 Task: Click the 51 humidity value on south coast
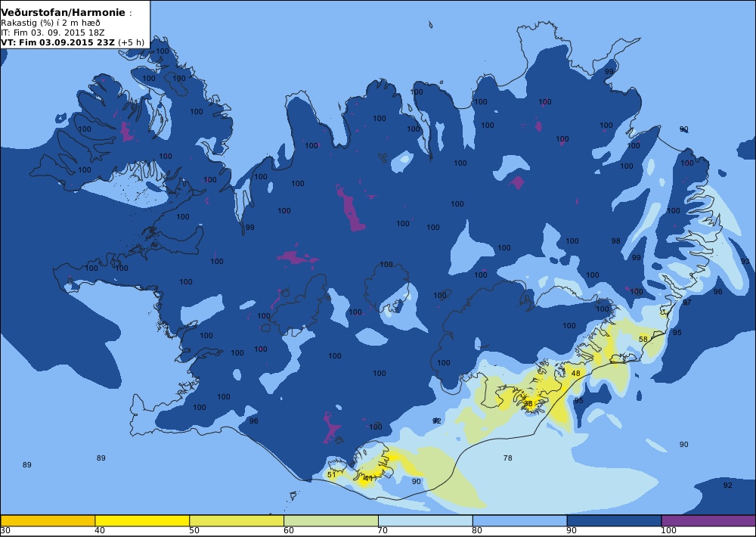tap(331, 475)
